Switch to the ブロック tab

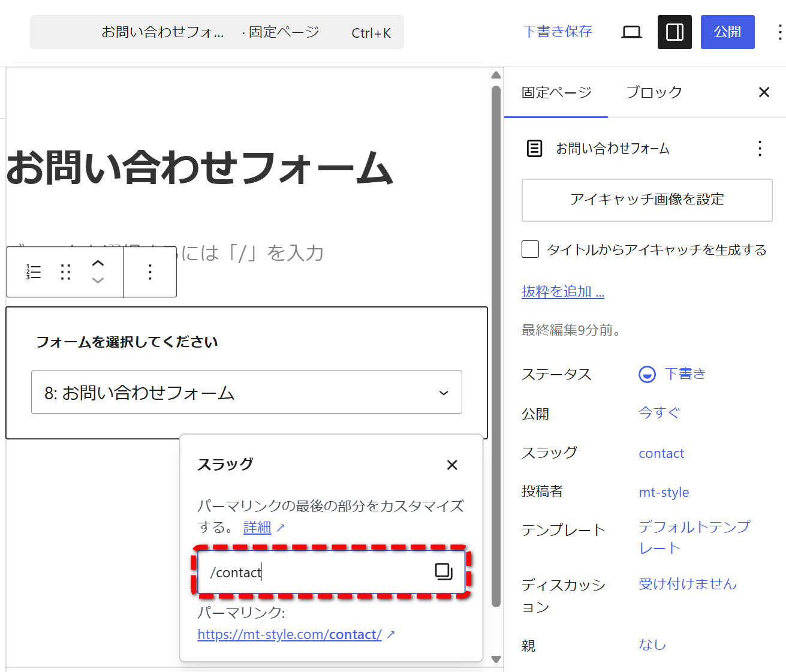[654, 92]
